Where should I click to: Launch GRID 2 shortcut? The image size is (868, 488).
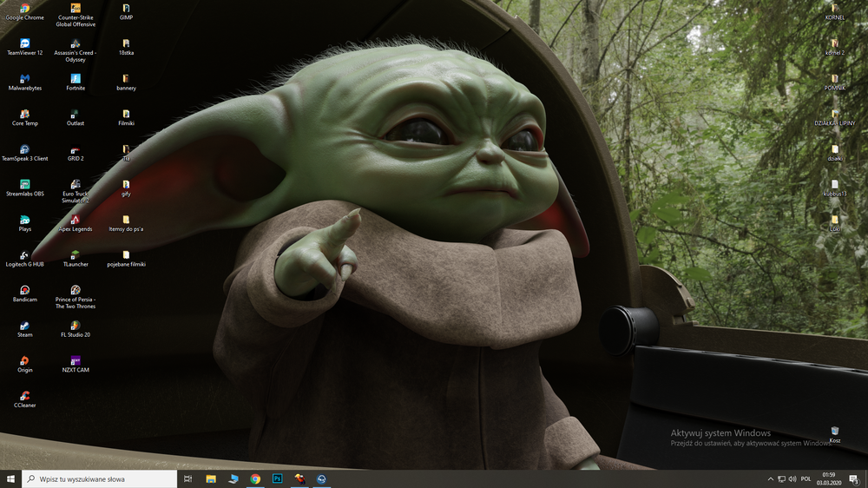[x=76, y=153]
